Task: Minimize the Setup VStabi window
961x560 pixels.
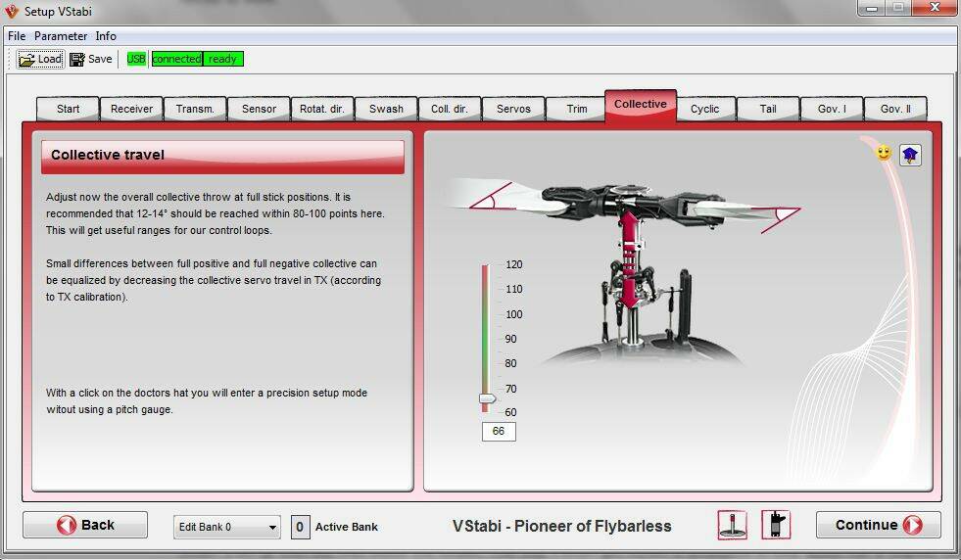Action: (x=872, y=8)
